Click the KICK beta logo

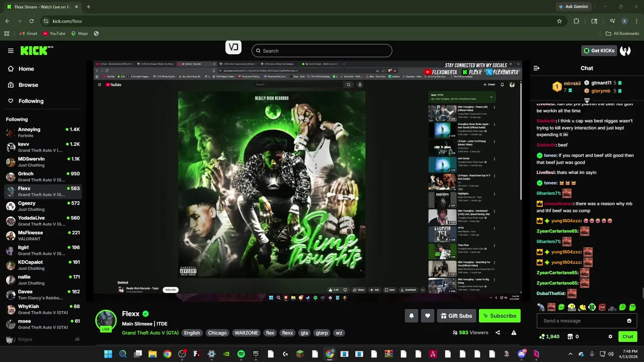click(x=37, y=50)
